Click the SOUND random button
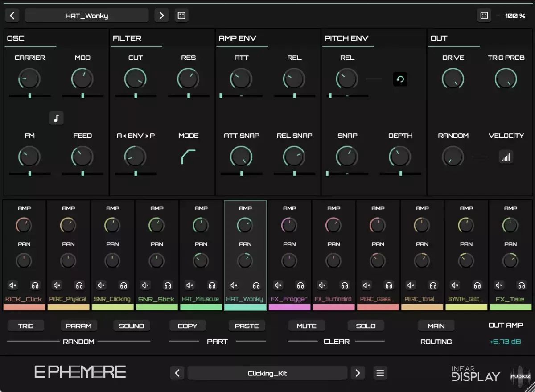 pyautogui.click(x=132, y=326)
